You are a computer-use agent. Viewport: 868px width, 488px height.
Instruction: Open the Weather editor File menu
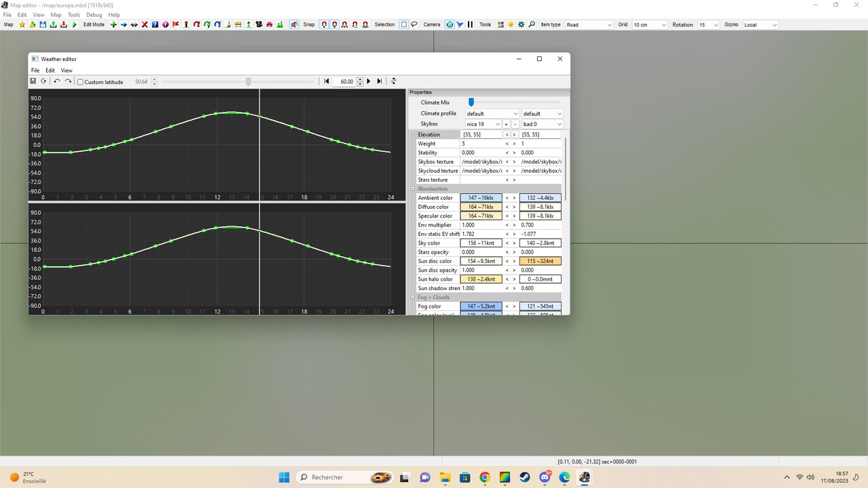35,70
